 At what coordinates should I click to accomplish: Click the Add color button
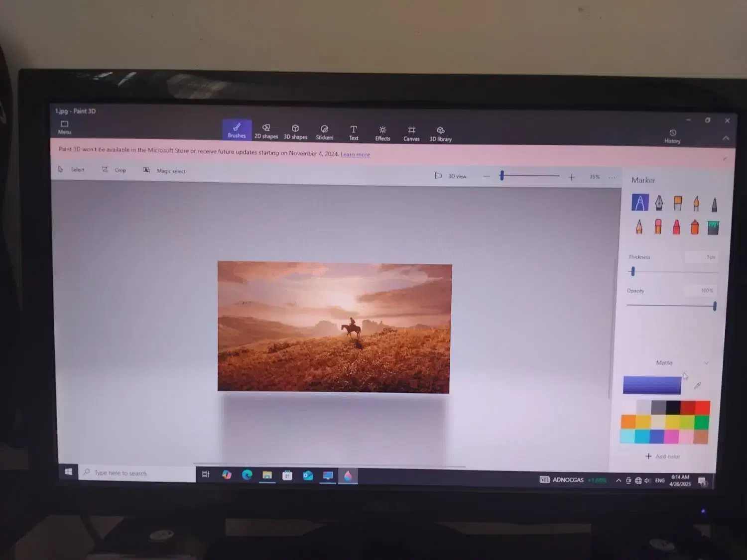[x=663, y=456]
